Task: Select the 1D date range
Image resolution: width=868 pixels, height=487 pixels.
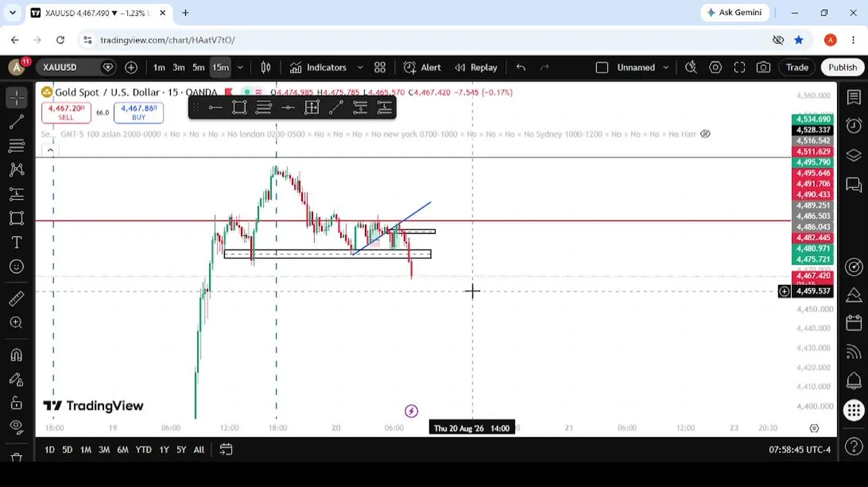Action: [49, 449]
